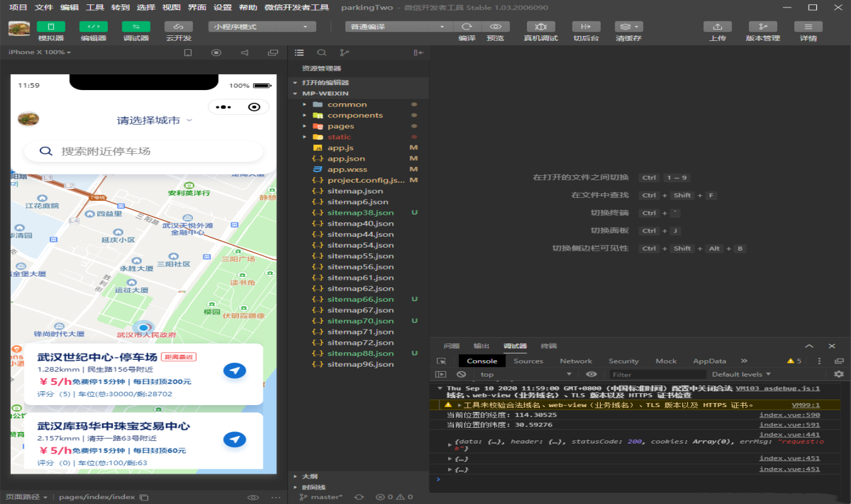The width and height of the screenshot is (851, 504).
Task: Toggle the 调试器 debugger panel
Action: [x=136, y=27]
